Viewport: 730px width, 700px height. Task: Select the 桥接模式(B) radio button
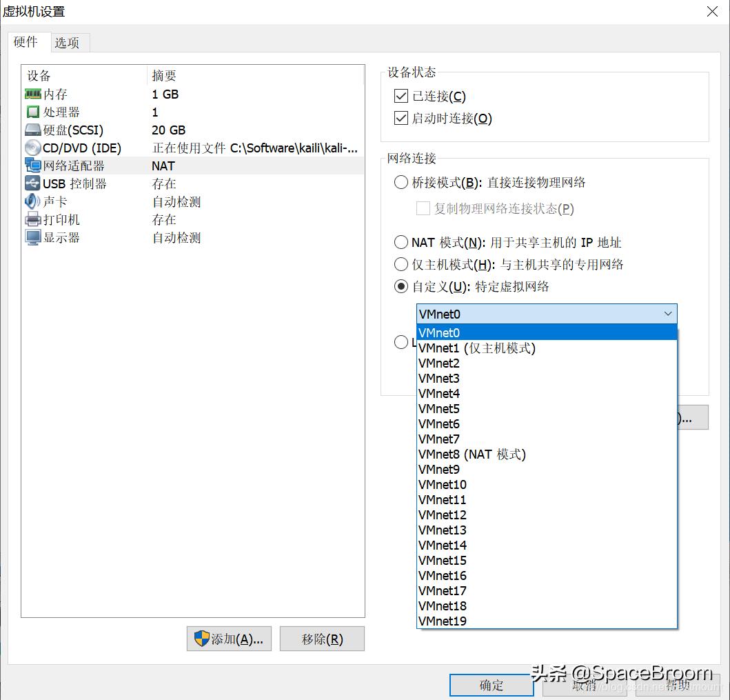tap(401, 183)
